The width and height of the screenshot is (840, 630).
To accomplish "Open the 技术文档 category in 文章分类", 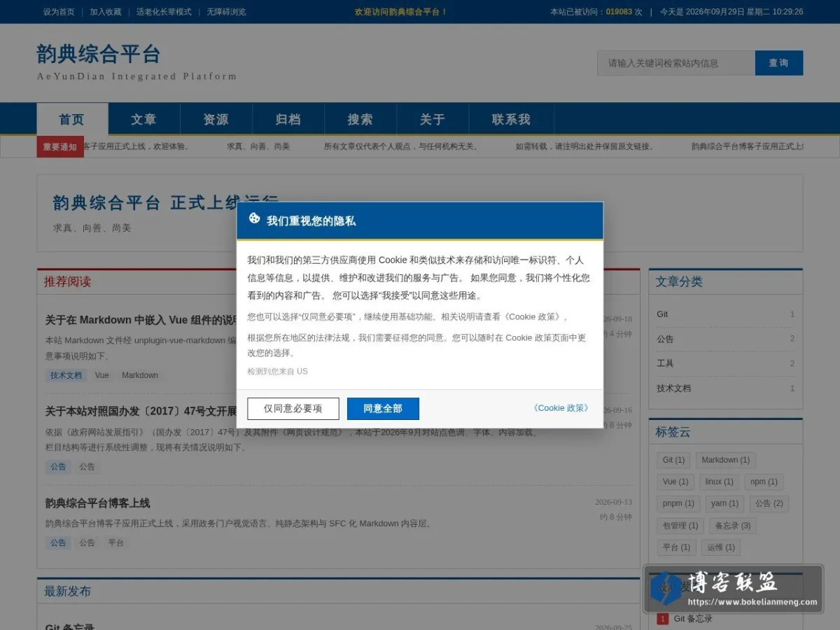I will pos(725,388).
